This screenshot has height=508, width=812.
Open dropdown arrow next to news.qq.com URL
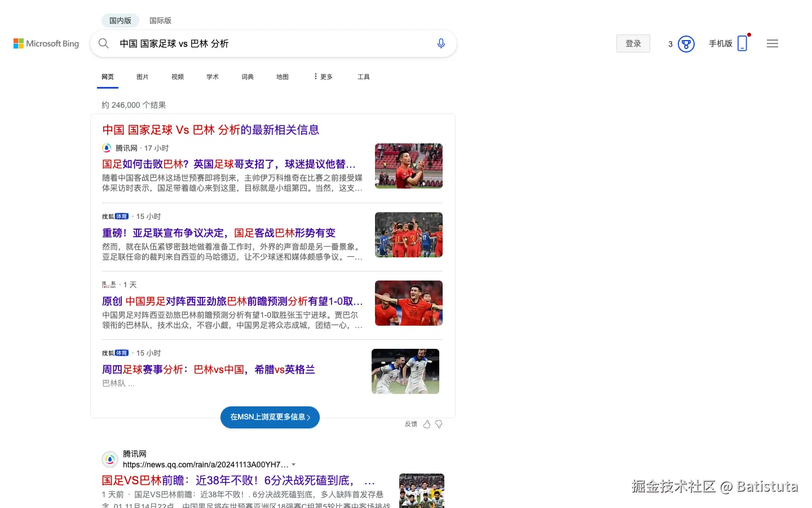[294, 465]
